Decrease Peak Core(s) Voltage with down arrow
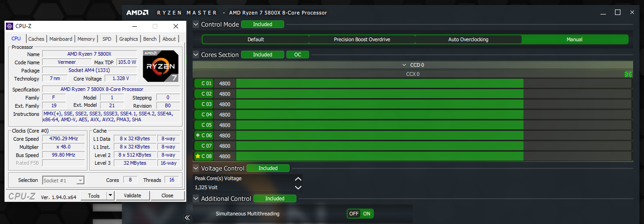 [298, 187]
